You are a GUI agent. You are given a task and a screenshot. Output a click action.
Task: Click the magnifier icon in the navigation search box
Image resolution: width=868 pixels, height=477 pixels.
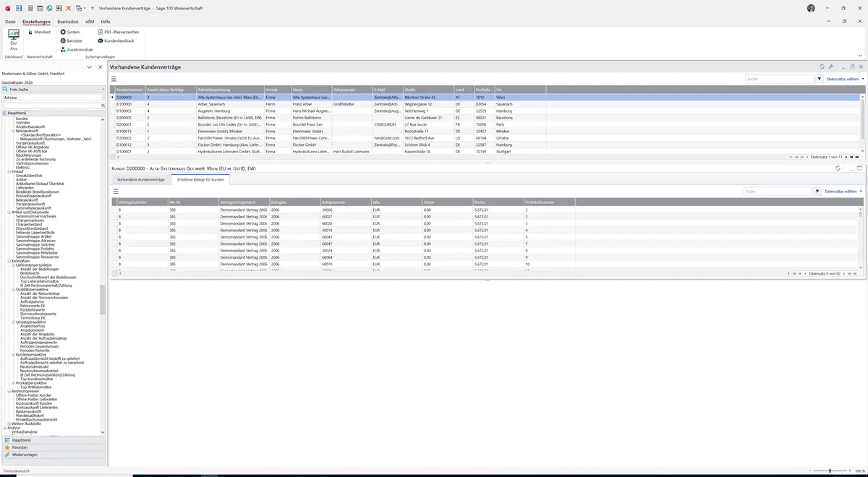click(x=103, y=106)
